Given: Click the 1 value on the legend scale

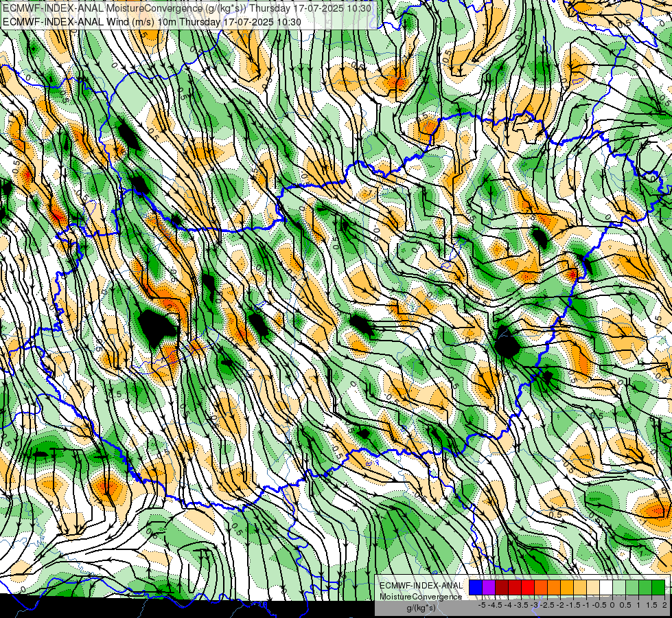Looking at the screenshot, I should coord(638,605).
